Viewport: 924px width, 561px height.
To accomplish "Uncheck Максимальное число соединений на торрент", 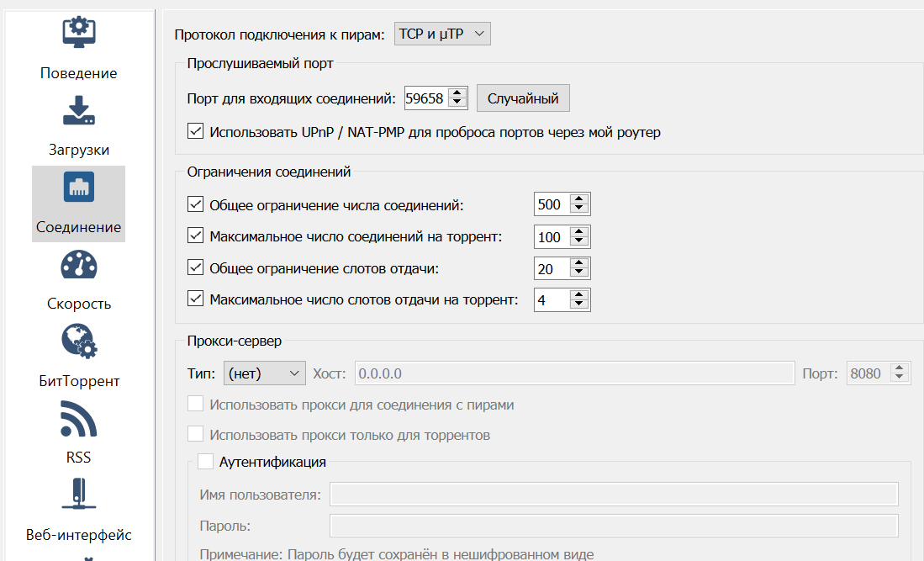I will tap(195, 236).
